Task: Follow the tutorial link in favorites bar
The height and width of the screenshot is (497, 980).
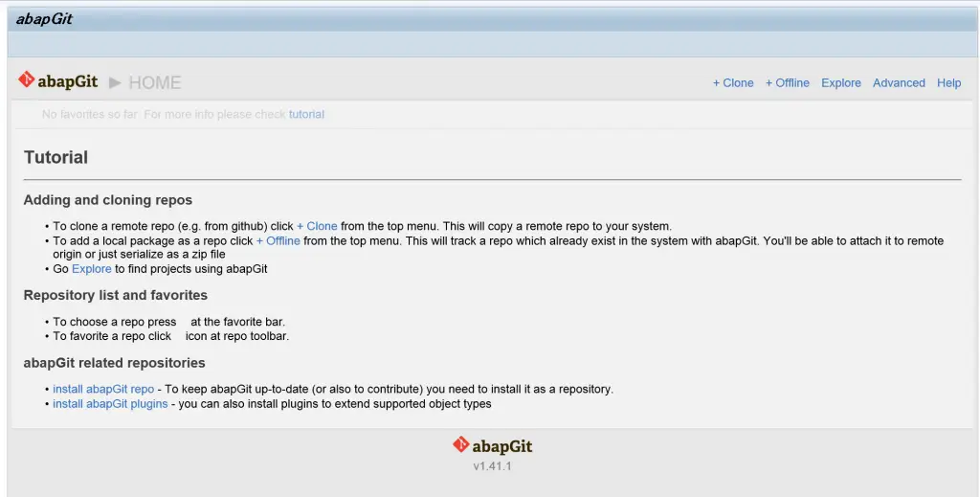Action: pyautogui.click(x=306, y=114)
